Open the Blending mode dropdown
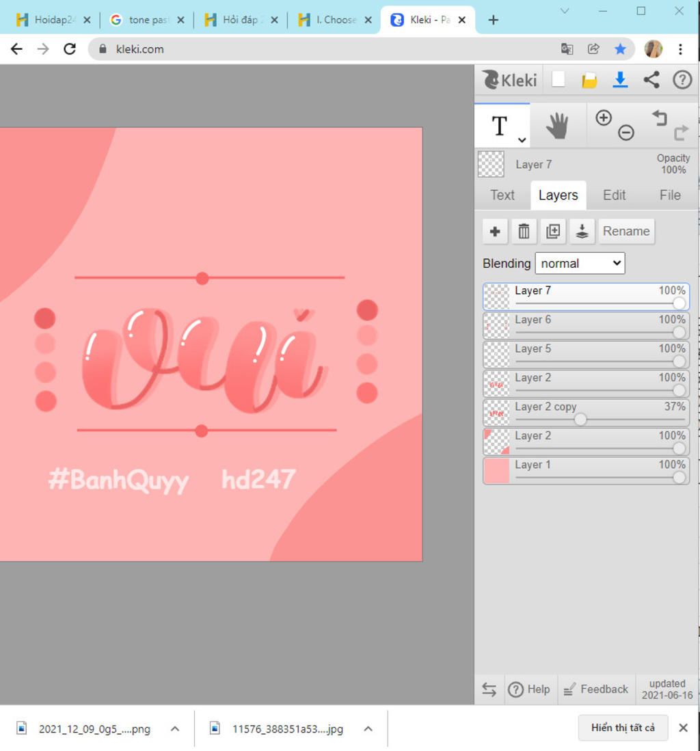The image size is (700, 751). pos(580,263)
